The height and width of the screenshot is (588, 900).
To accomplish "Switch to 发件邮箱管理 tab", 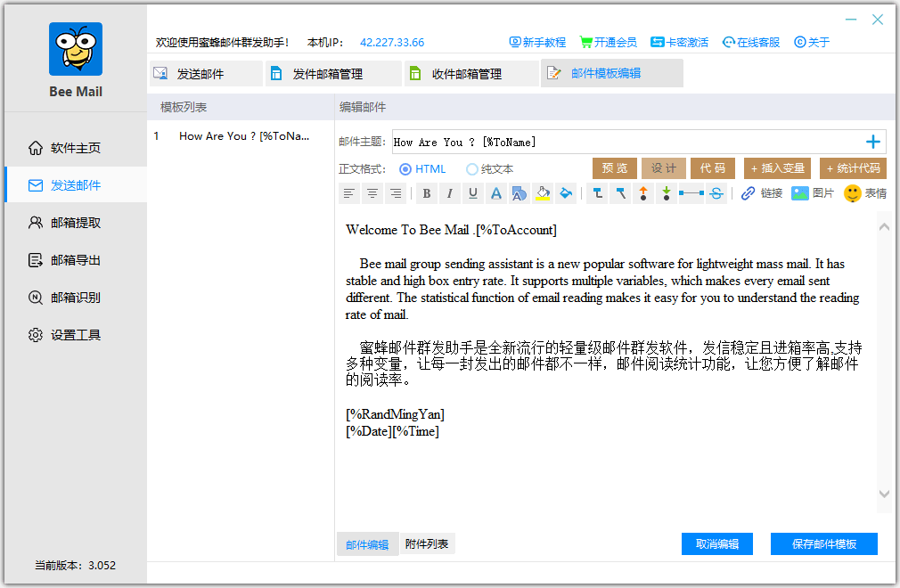I will pyautogui.click(x=333, y=73).
